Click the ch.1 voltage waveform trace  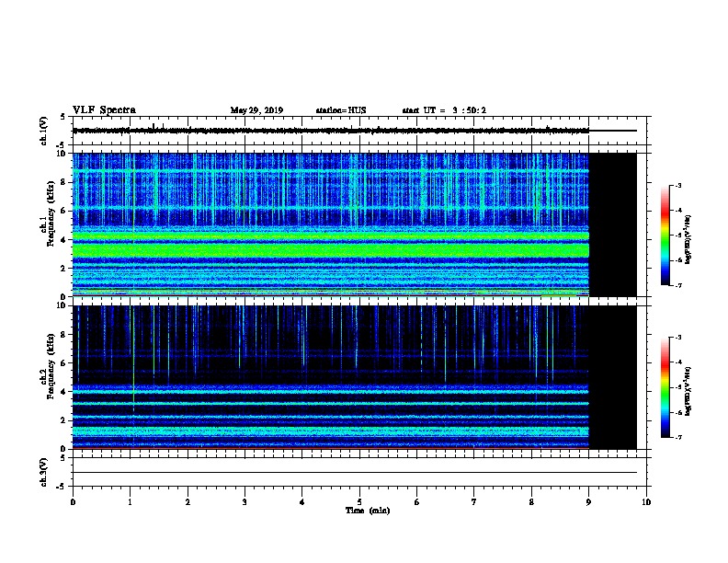[331, 131]
